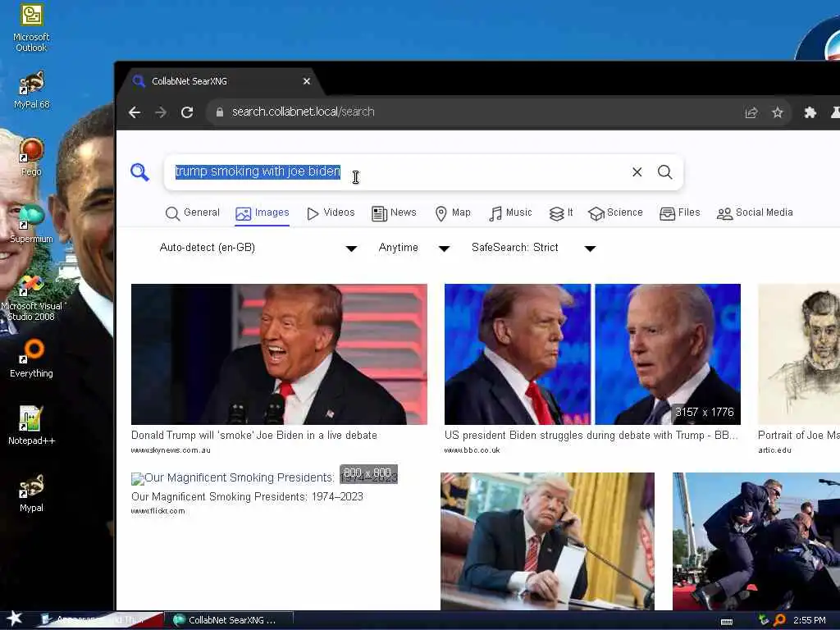Open Microsoft Outlook desktop icon
The image size is (840, 630).
[31, 28]
